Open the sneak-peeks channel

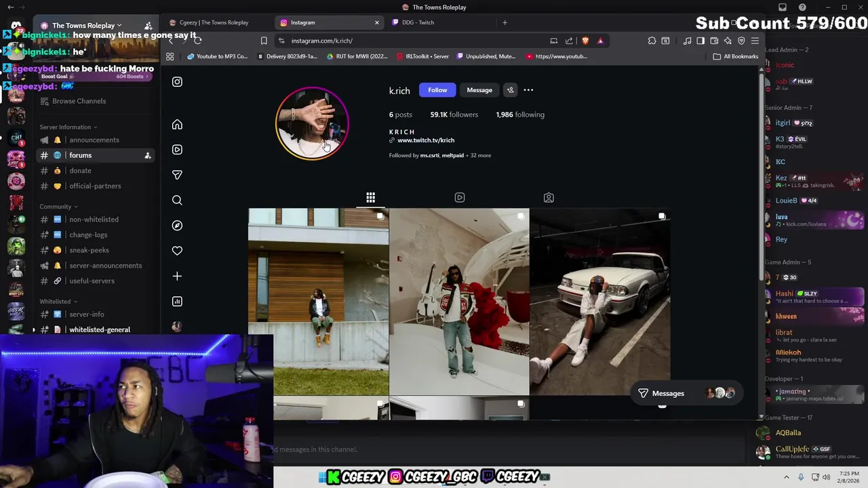tap(94, 250)
